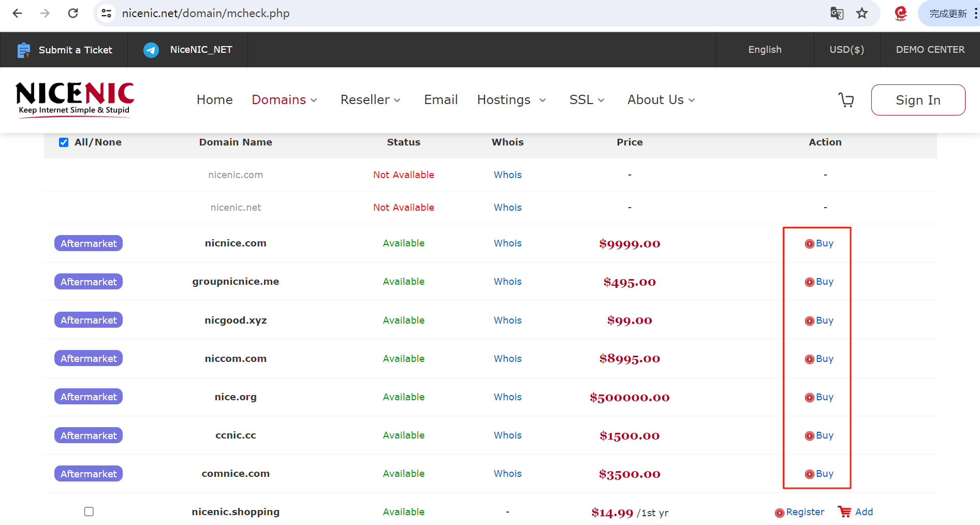Open the shopping cart icon
This screenshot has width=980, height=525.
[846, 100]
